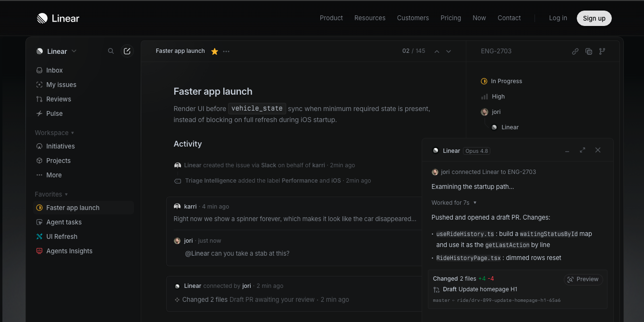Screen dimensions: 644x322
Task: Open the three-dots menu beside Faster app launch
Action: click(x=226, y=51)
